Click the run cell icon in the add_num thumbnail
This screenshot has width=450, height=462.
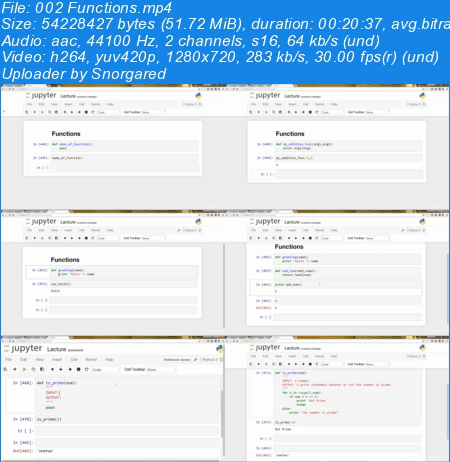pyautogui.click(x=303, y=238)
